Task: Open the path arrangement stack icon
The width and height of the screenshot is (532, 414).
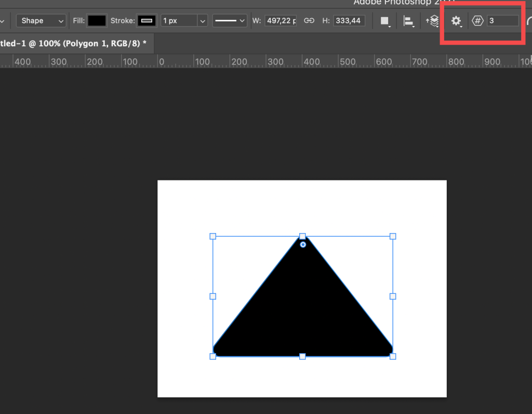Action: pos(433,21)
